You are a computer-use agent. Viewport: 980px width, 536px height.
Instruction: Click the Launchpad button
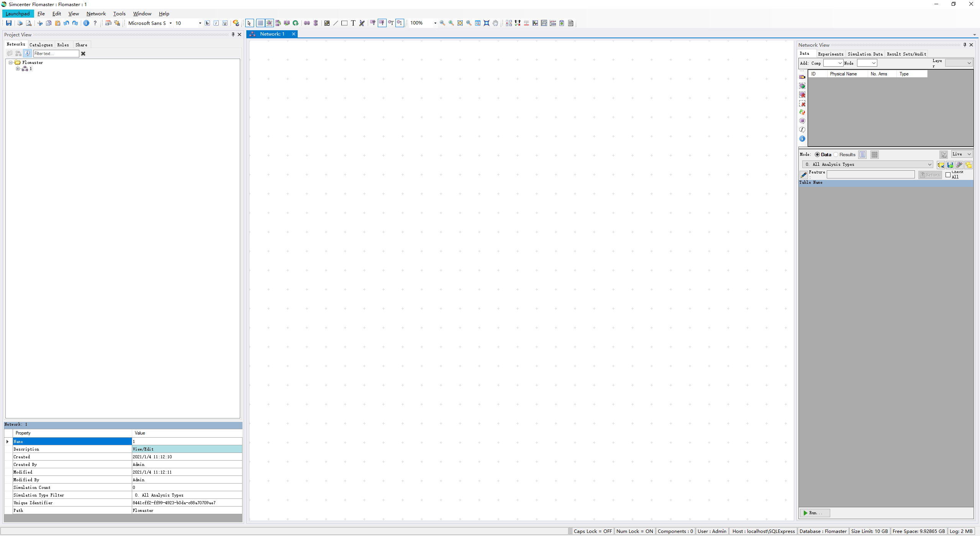click(x=18, y=14)
